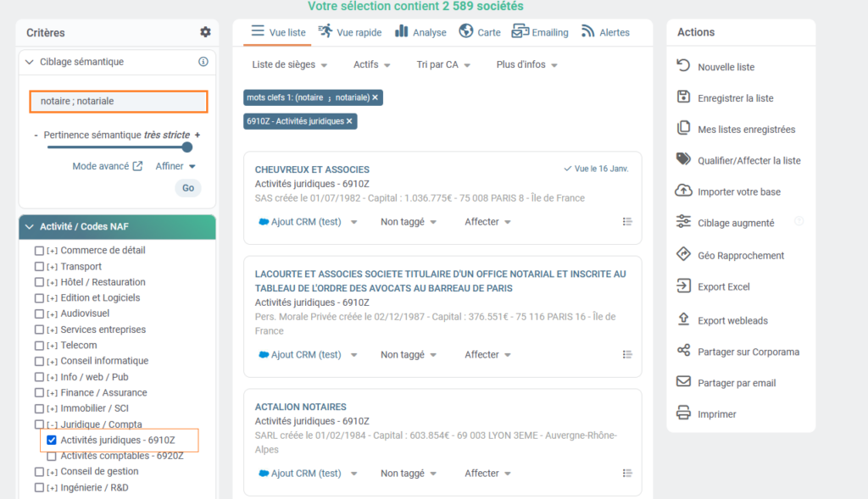Click the Importer votre base icon
868x499 pixels.
pos(683,191)
